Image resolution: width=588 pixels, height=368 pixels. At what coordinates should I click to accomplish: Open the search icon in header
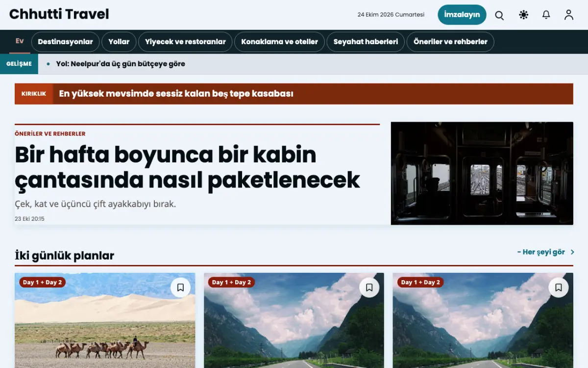[499, 15]
